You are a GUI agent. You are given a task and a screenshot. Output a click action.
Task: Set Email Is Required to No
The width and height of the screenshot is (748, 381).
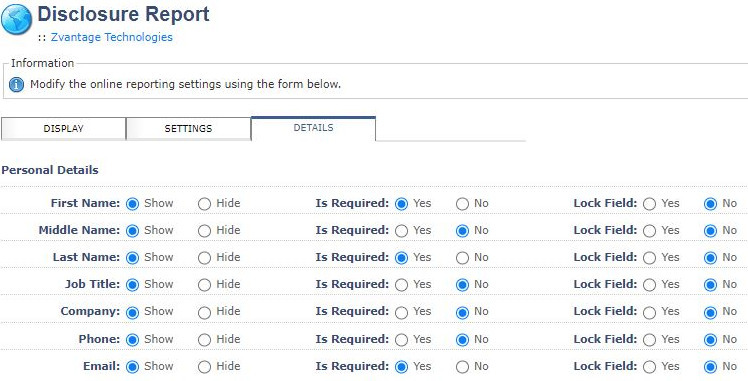coord(462,367)
